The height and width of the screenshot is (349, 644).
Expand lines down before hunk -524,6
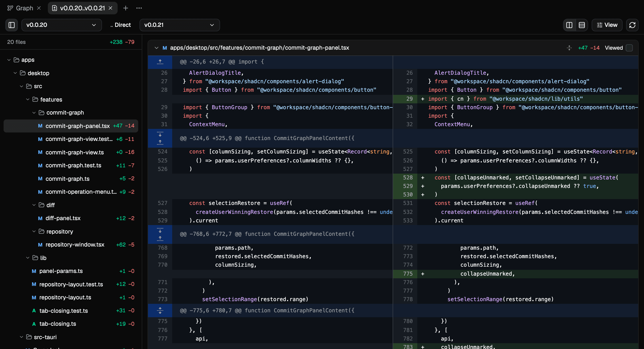[x=160, y=134]
